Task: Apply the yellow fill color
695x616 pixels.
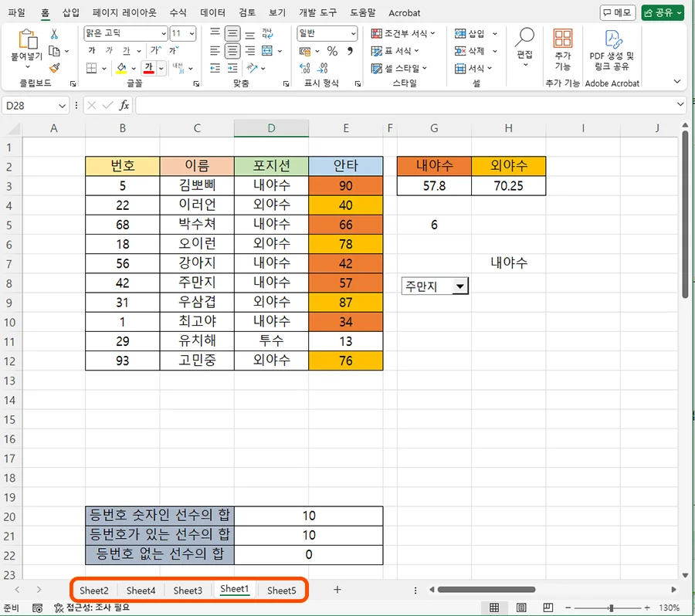Action: (121, 68)
